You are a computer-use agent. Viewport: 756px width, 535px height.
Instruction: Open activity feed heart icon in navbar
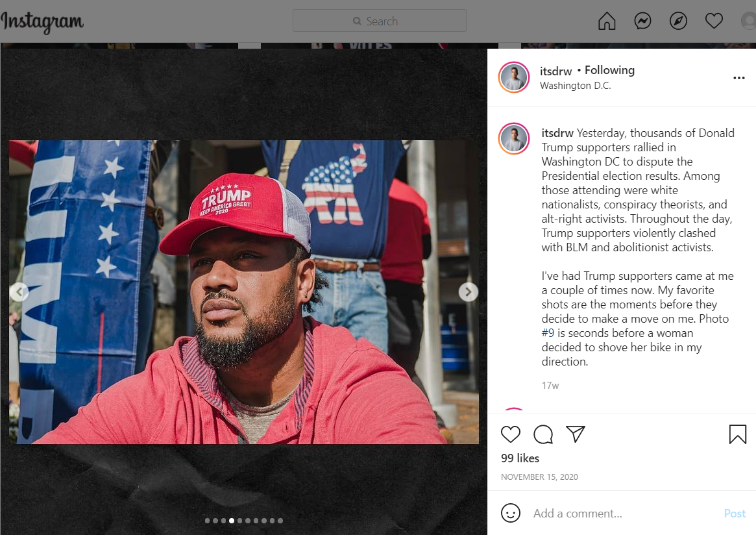click(x=714, y=21)
